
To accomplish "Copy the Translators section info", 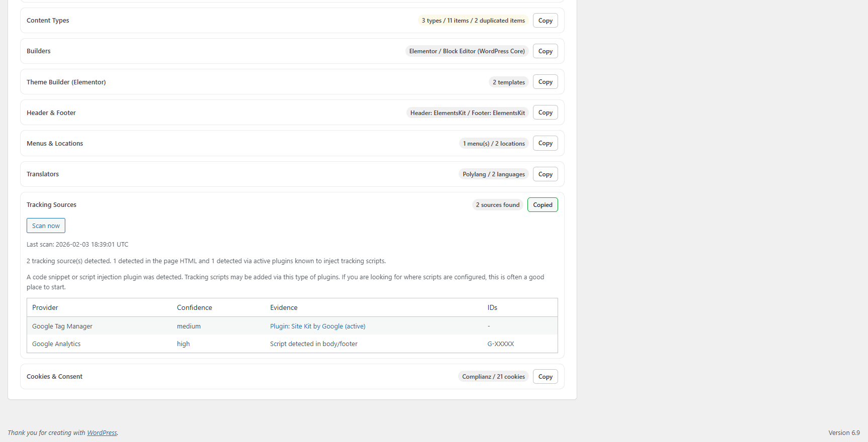I will click(545, 174).
